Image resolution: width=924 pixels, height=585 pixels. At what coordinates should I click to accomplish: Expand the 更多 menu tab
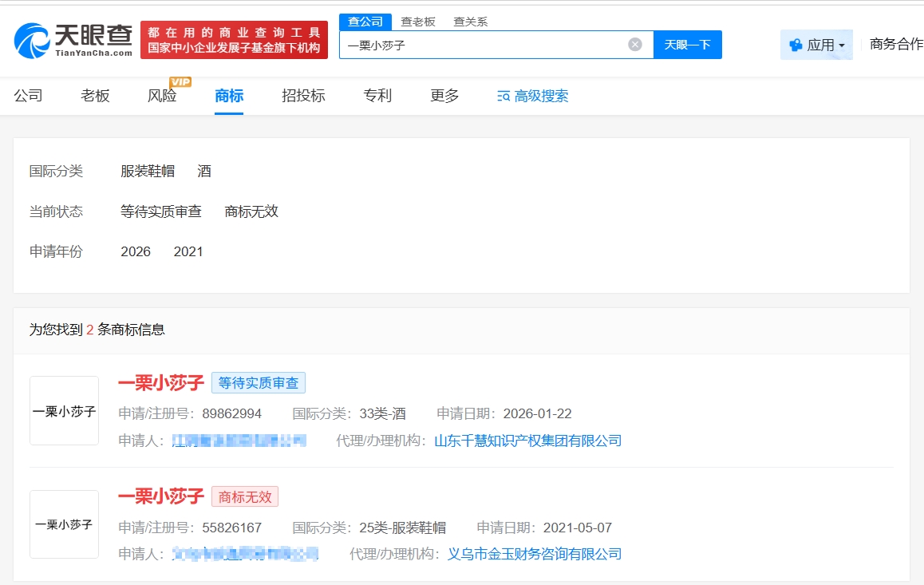(x=444, y=96)
